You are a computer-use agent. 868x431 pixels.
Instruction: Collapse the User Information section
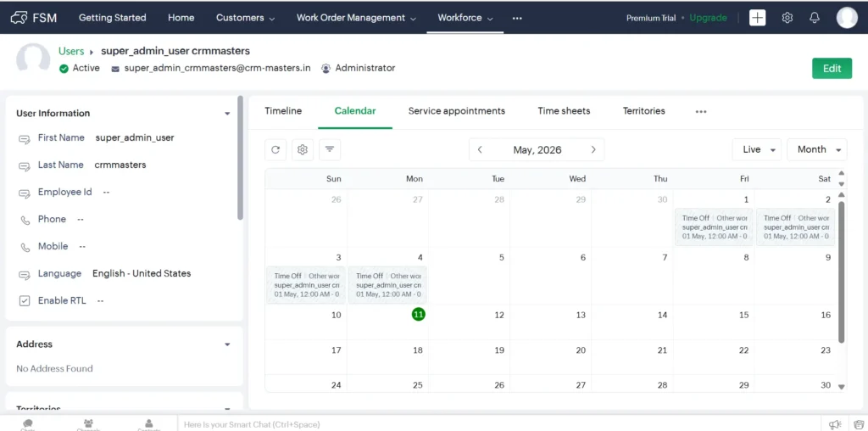227,114
